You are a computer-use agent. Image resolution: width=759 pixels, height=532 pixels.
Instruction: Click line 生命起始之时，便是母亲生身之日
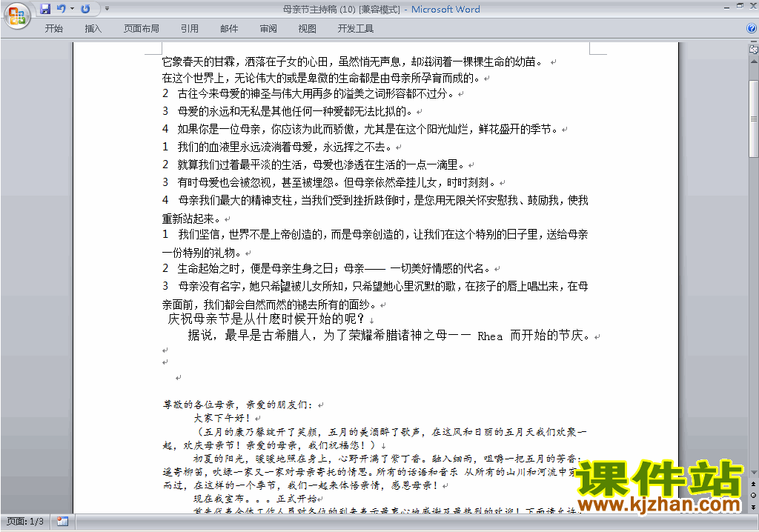point(326,268)
